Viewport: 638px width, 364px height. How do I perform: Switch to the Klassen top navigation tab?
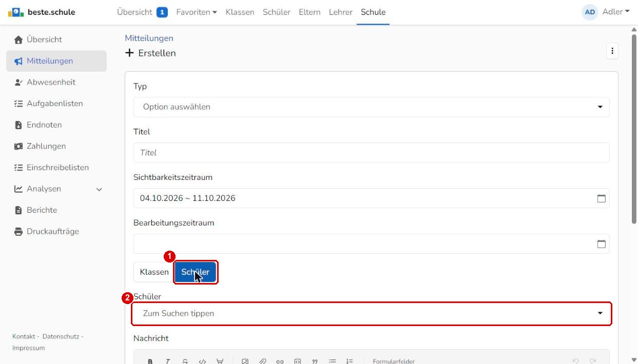[240, 12]
